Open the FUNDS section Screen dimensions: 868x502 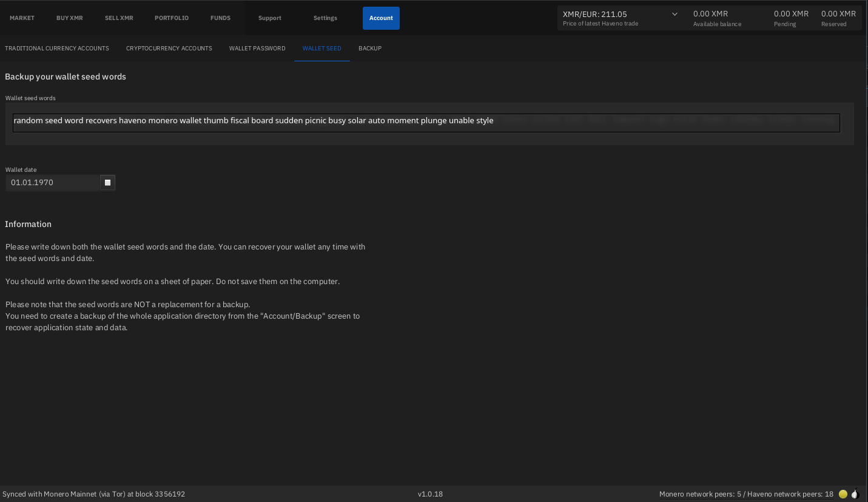point(220,18)
